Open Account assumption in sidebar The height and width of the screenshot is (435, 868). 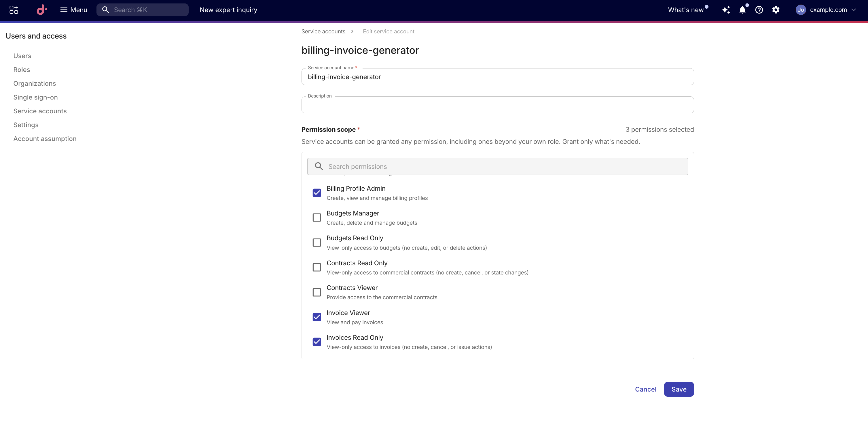(45, 139)
